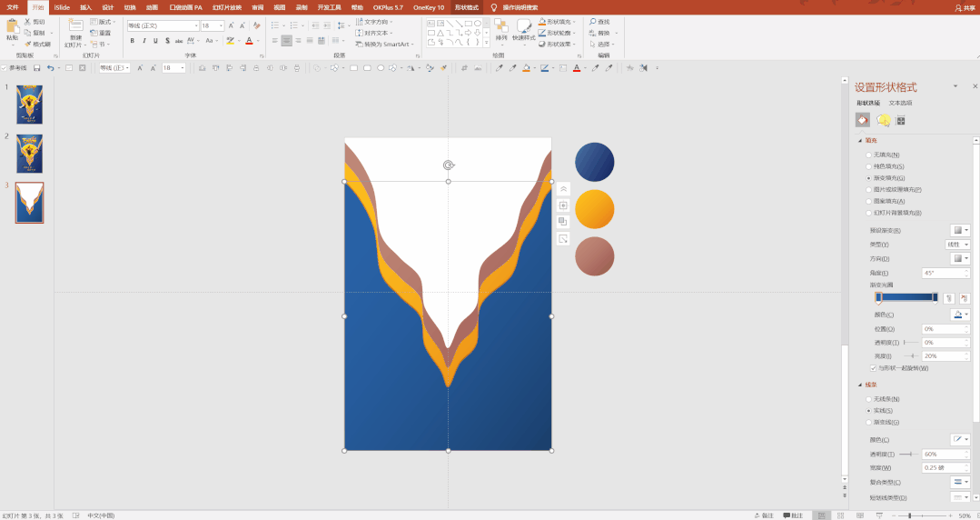Select the No fill (无填充) radio button
The height and width of the screenshot is (520, 980).
[869, 155]
